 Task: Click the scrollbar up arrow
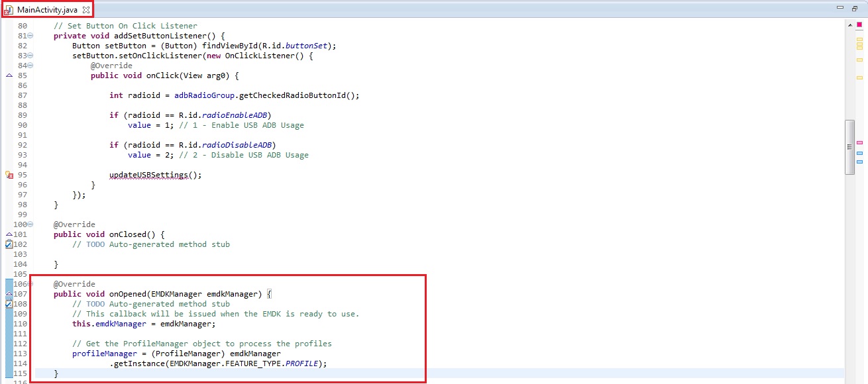849,25
